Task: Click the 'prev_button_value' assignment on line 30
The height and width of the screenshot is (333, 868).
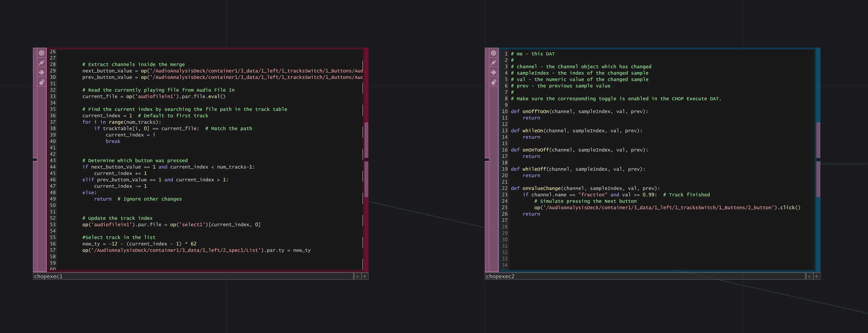Action: (222, 77)
